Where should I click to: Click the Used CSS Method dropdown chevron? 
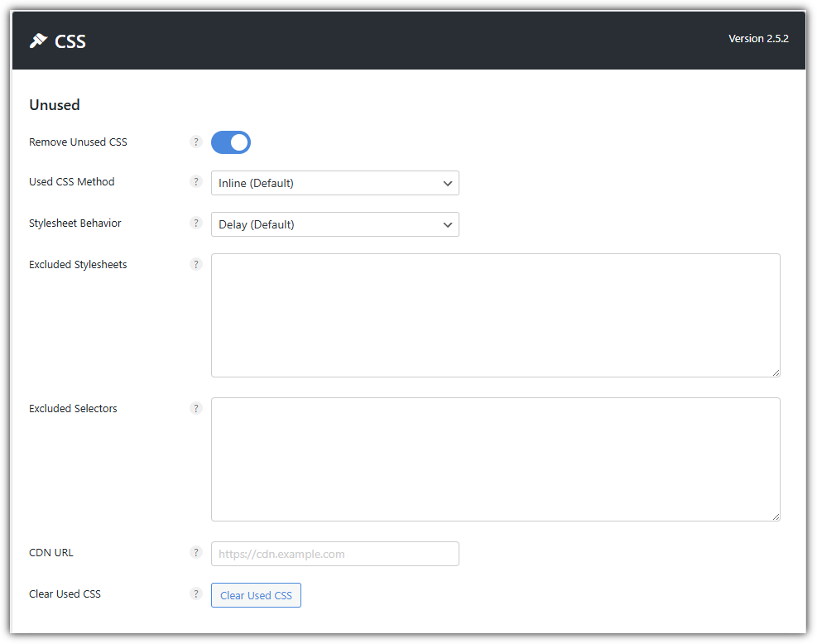[447, 183]
